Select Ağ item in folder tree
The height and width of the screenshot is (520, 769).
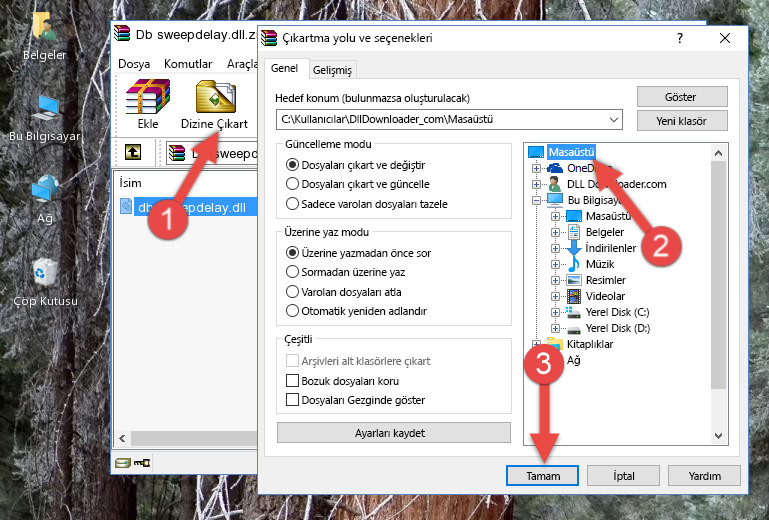point(573,361)
